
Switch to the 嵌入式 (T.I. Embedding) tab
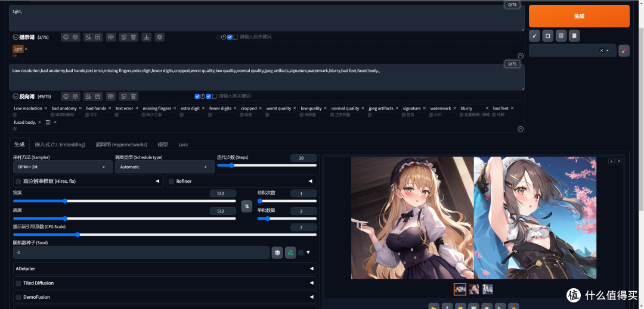coord(60,145)
